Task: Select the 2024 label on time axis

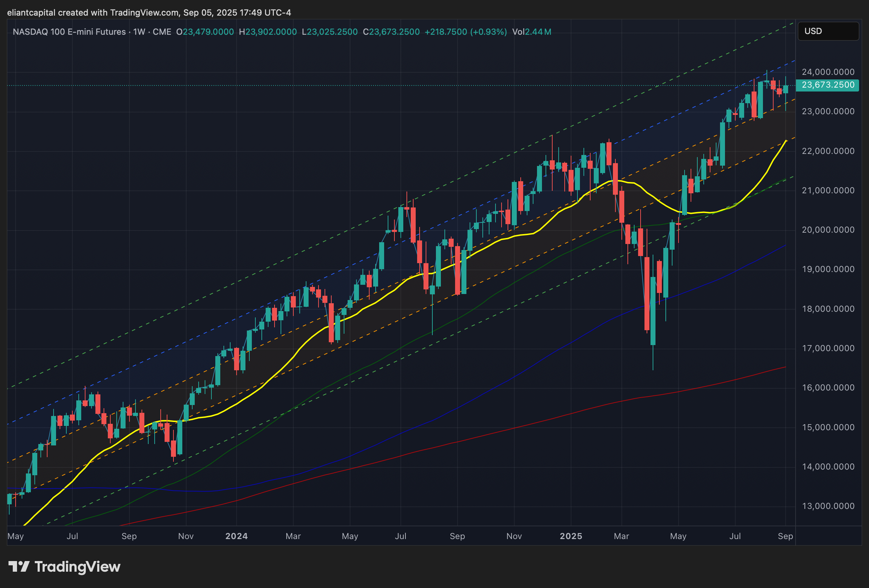Action: coord(236,536)
